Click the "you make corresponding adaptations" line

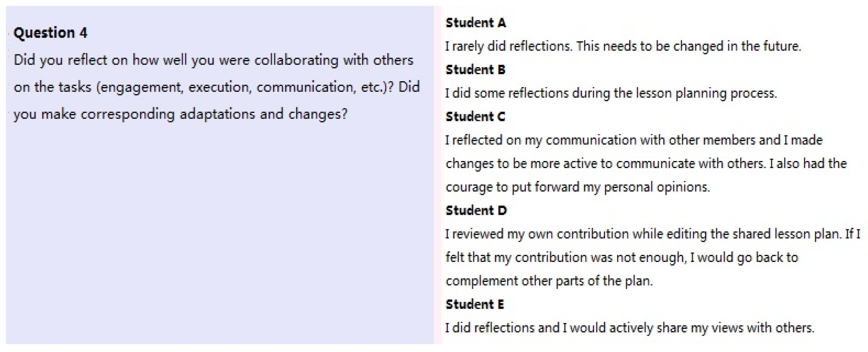point(180,114)
